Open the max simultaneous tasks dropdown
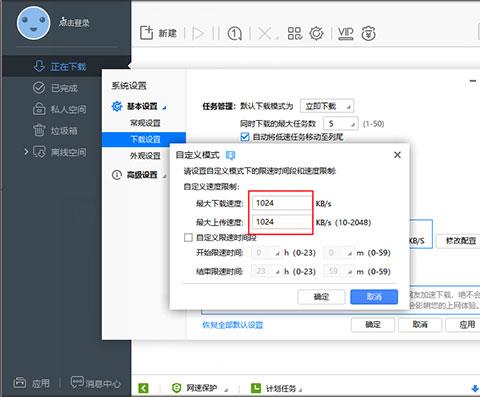Screen dimensions: 480x397 (341, 124)
